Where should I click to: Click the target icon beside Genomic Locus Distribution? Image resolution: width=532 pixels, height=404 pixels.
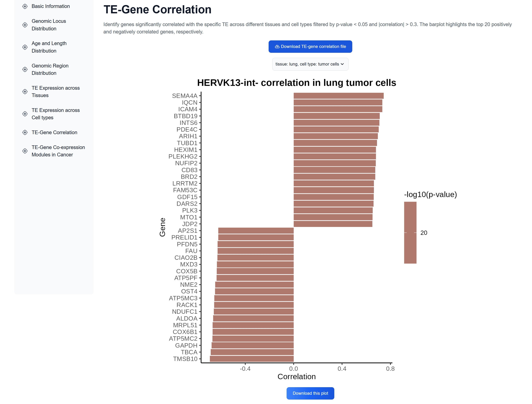(x=25, y=25)
